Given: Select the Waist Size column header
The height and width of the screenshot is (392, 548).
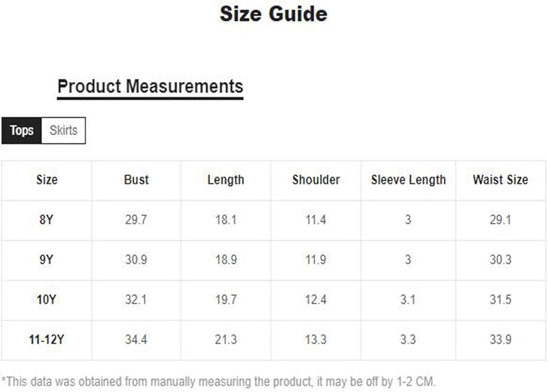Looking at the screenshot, I should pos(500,180).
